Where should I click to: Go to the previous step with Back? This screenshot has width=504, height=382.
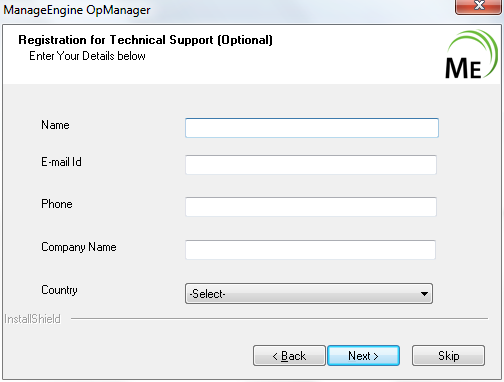pyautogui.click(x=289, y=356)
